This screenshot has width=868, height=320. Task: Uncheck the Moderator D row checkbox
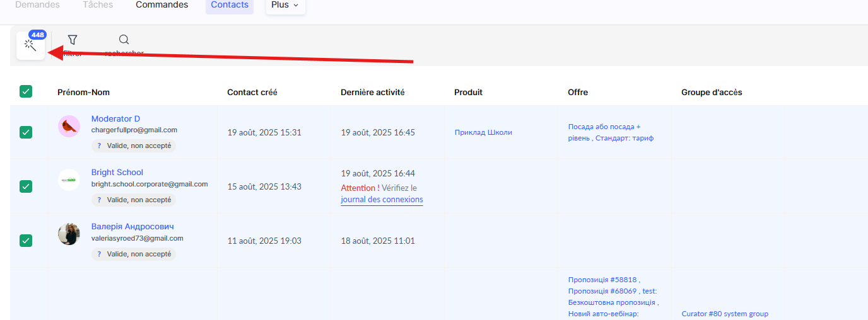click(26, 132)
